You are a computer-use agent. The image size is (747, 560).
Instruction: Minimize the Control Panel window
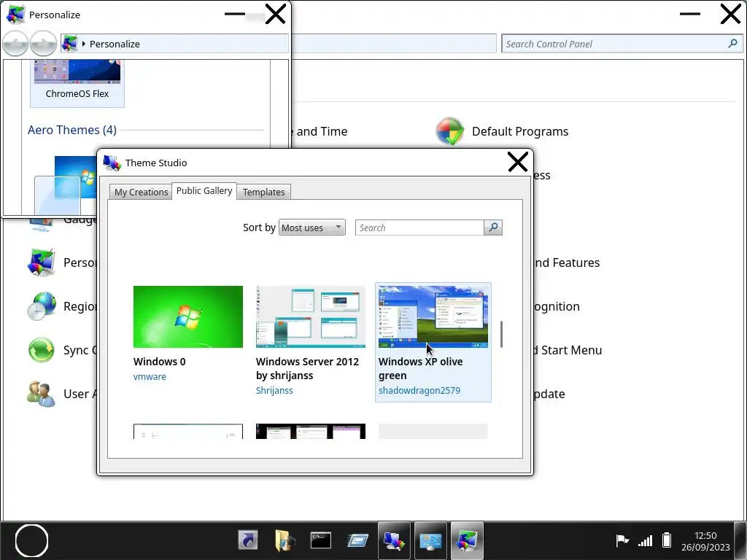(x=690, y=15)
